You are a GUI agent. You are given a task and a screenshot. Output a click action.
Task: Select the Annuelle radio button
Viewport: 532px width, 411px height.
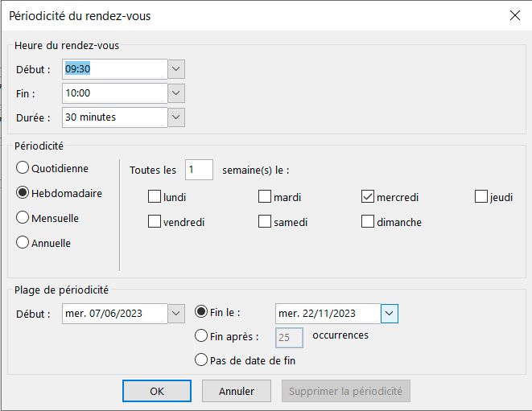click(23, 242)
